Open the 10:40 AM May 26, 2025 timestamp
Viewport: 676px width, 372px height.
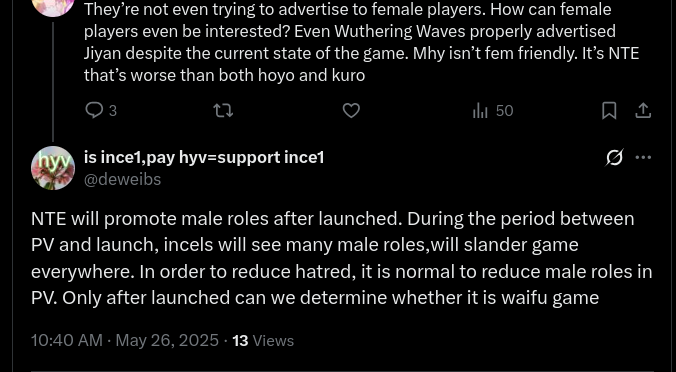pyautogui.click(x=125, y=341)
